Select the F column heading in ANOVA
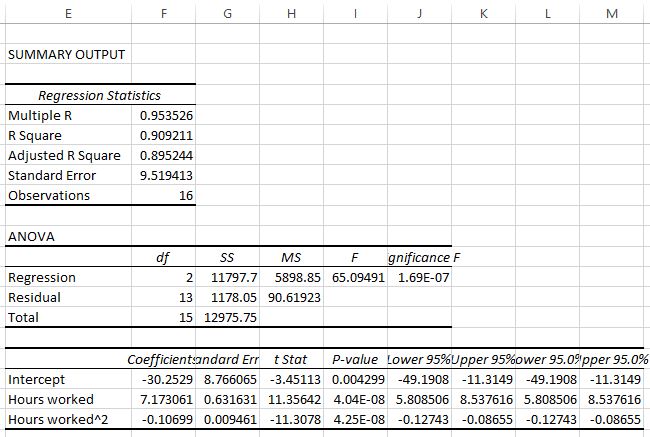This screenshot has height=437, width=650. click(355, 257)
